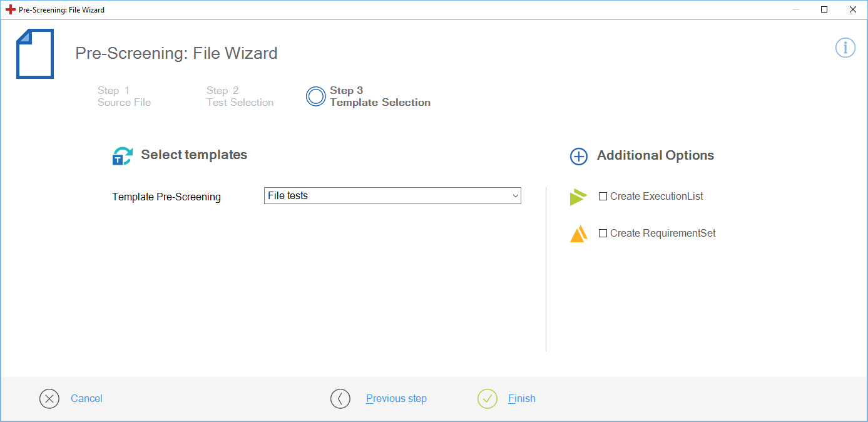
Task: Click the Previous step arrow icon
Action: pyautogui.click(x=340, y=399)
